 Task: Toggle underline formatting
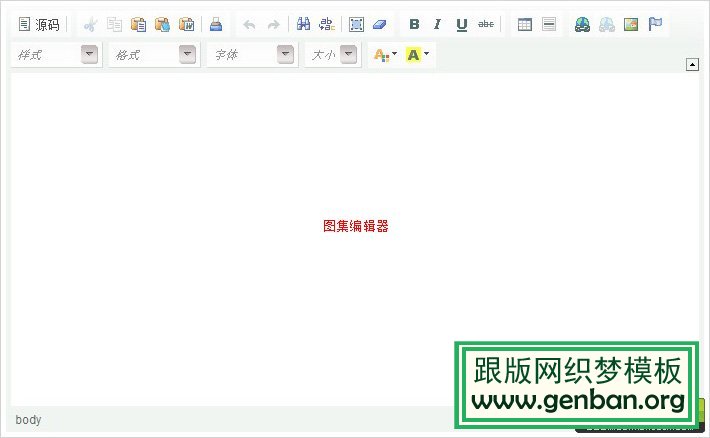(x=461, y=24)
